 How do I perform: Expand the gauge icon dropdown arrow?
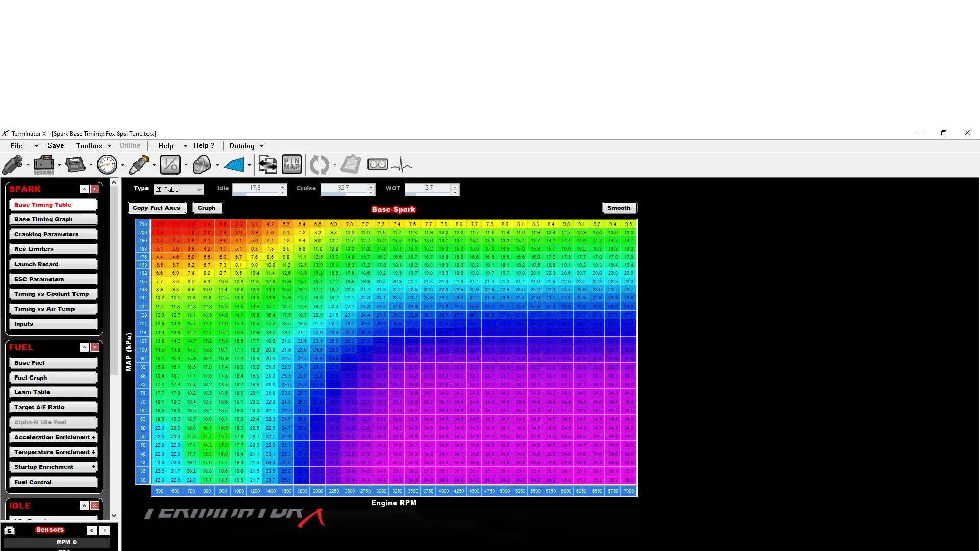(122, 165)
